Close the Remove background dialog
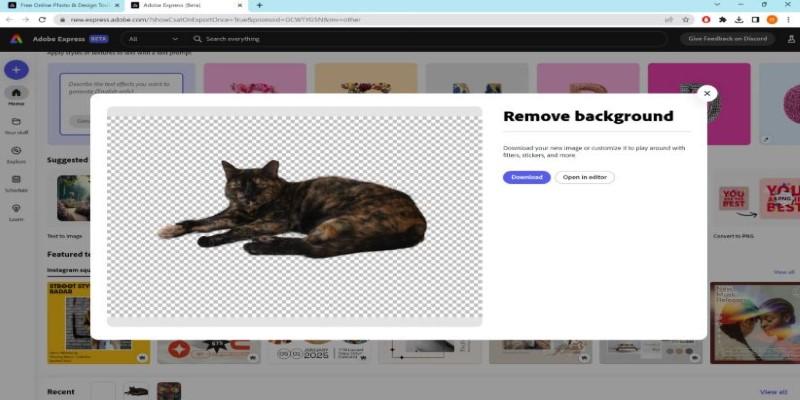The height and width of the screenshot is (400, 800). point(707,93)
